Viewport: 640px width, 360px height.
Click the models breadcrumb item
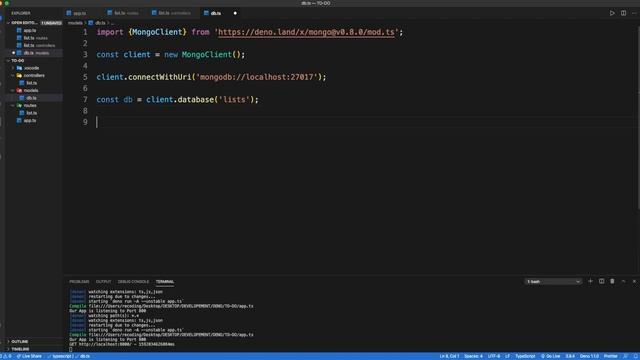pos(75,23)
